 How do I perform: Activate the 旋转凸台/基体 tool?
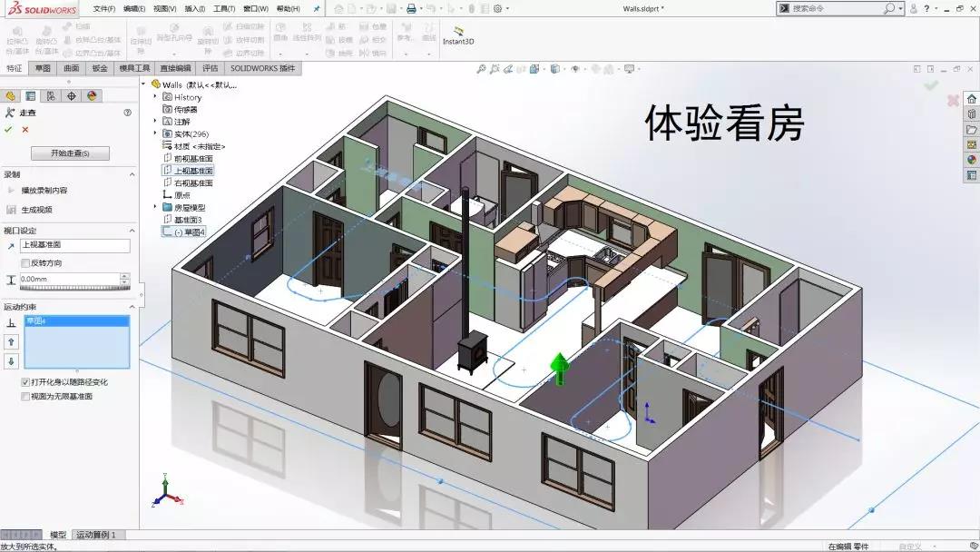(x=47, y=38)
